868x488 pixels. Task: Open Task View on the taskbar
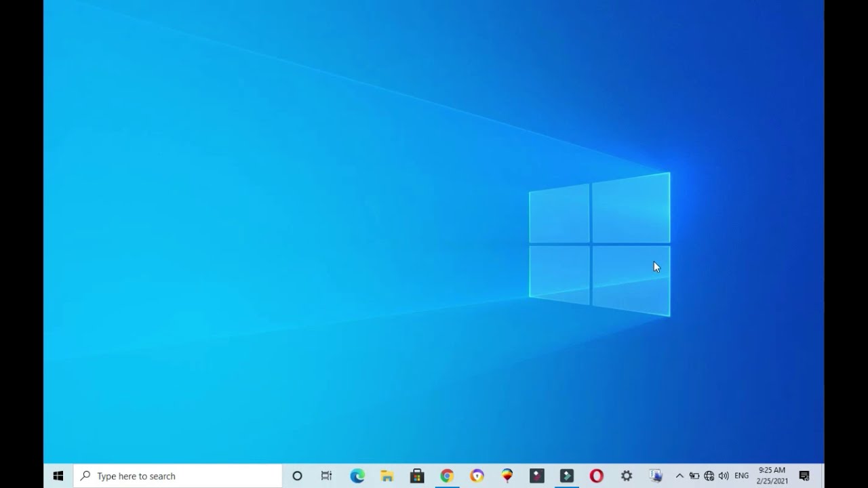tap(326, 476)
